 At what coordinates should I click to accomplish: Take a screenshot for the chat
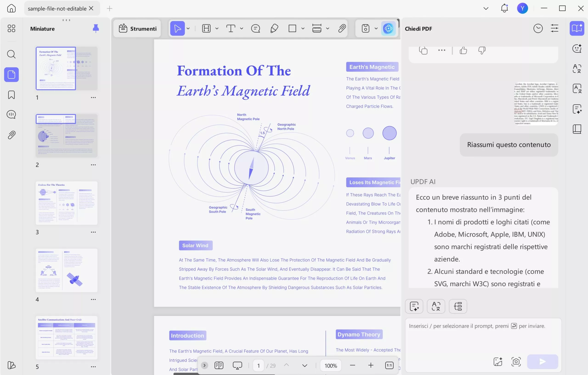click(516, 362)
